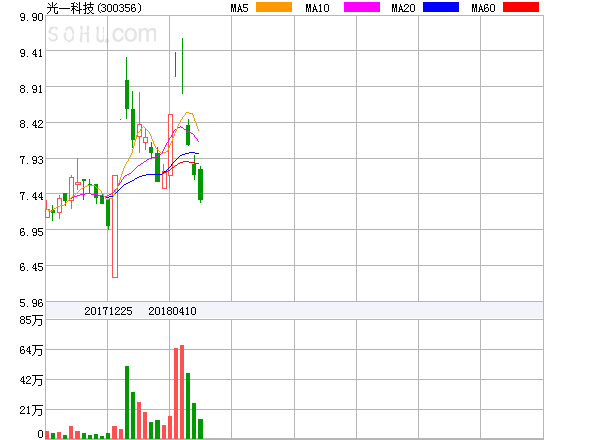
Task: Click the tall red candlestick reaching 6.45
Action: [115, 227]
